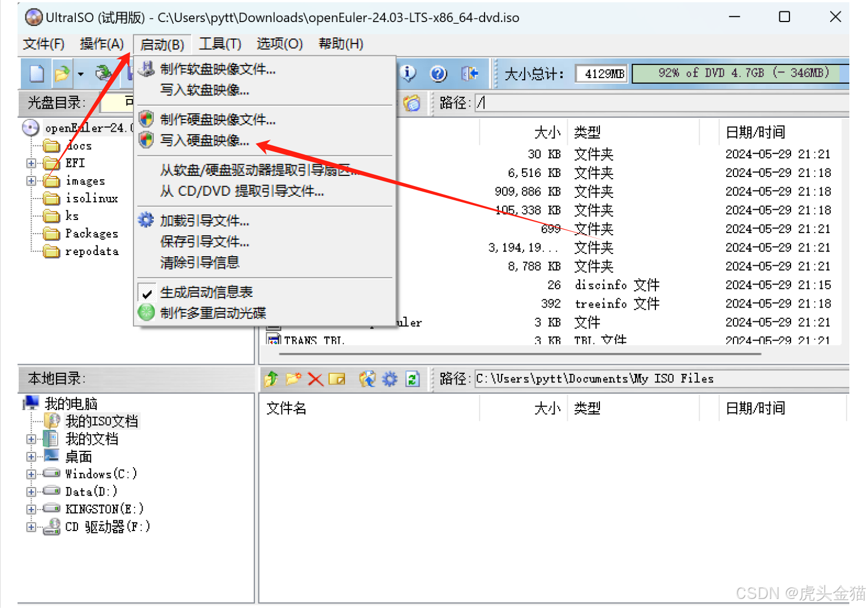Click the 大小 column header in disc list
This screenshot has width=868, height=608.
(x=547, y=132)
